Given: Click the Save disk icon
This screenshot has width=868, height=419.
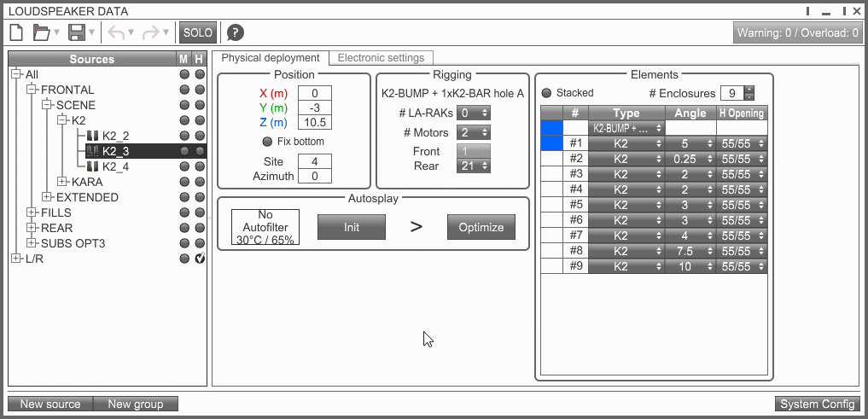Looking at the screenshot, I should tap(76, 32).
